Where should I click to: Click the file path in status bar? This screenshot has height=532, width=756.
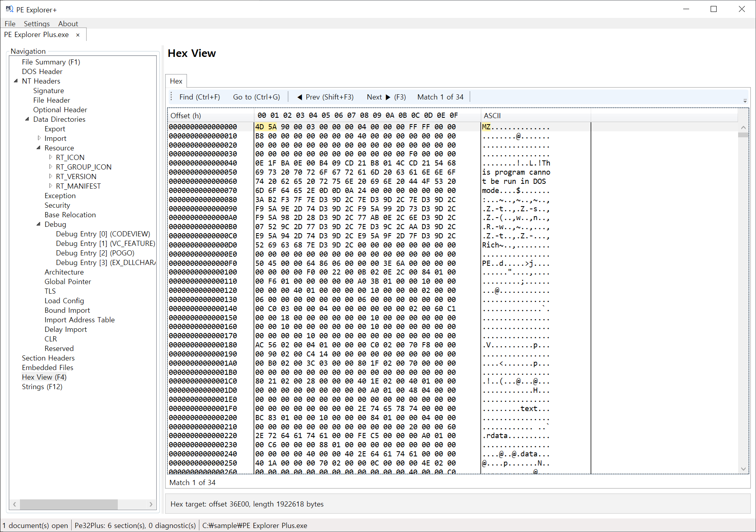pyautogui.click(x=255, y=526)
